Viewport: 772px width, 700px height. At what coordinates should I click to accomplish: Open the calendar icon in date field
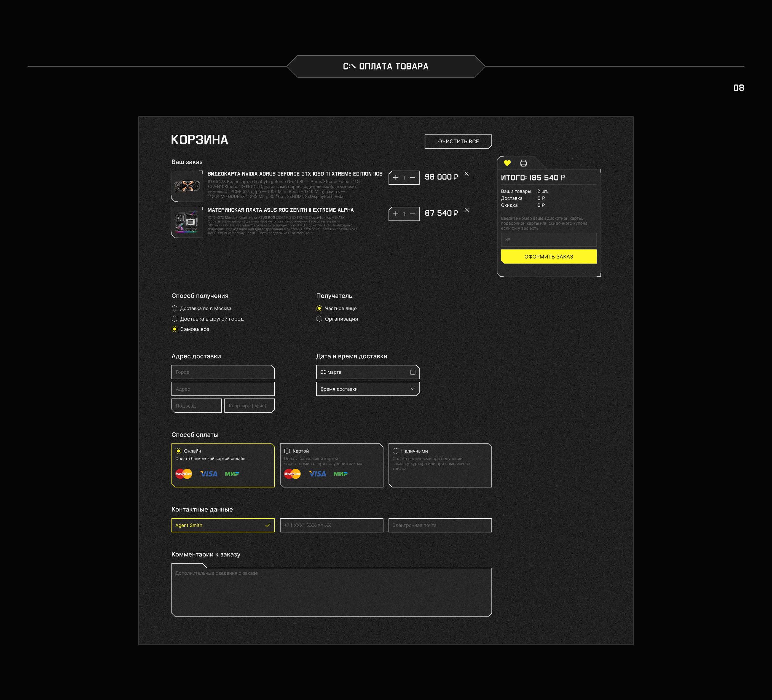click(x=412, y=372)
